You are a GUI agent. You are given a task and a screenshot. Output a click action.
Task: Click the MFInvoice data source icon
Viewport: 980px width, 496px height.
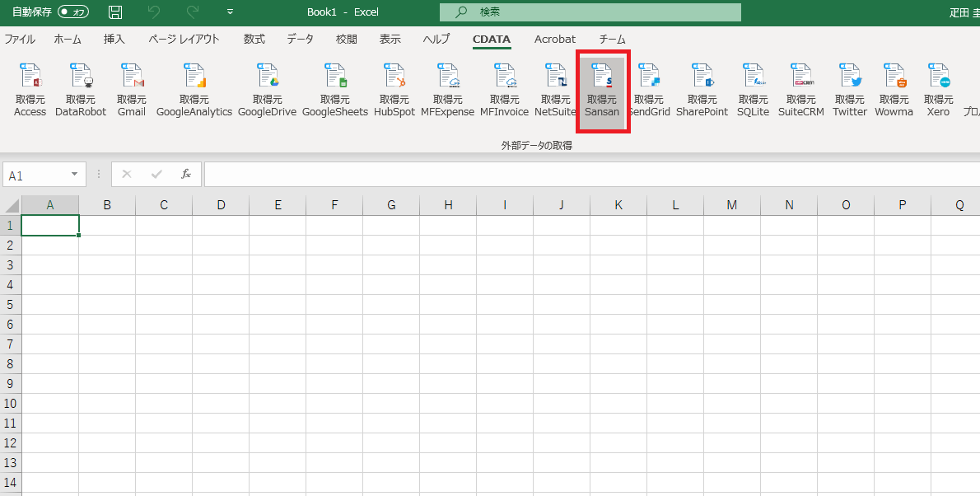tap(504, 90)
